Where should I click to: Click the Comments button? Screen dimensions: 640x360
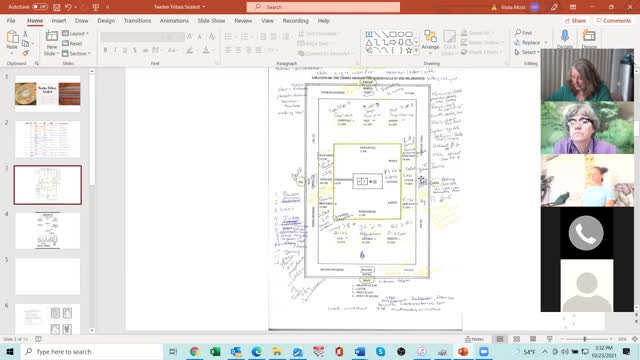point(613,20)
